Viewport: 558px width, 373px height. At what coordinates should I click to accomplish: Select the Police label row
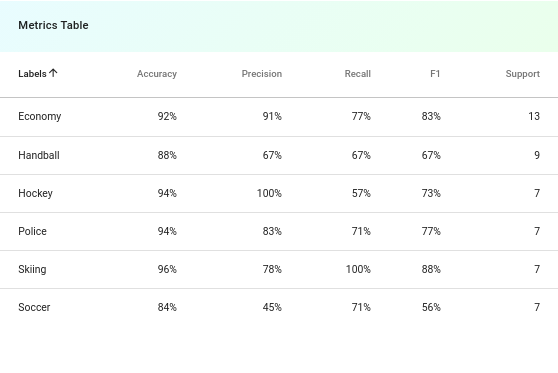click(x=279, y=232)
